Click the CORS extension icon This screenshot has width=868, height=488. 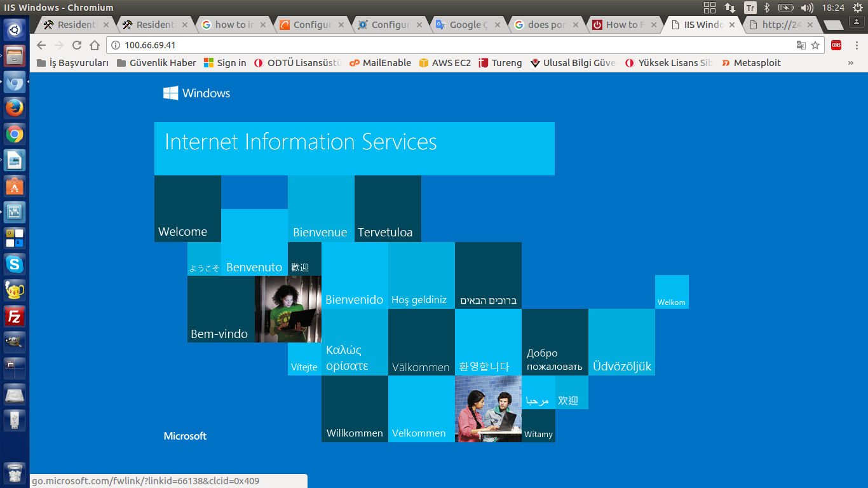(x=836, y=45)
